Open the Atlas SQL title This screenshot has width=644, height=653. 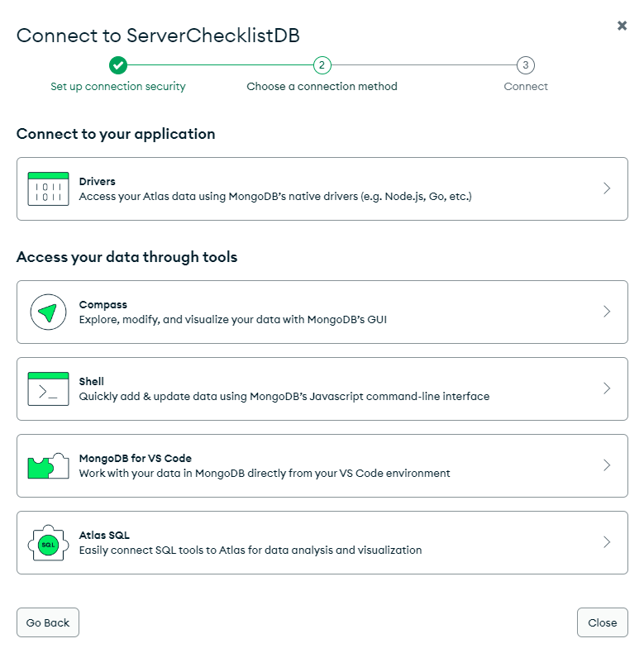[104, 535]
